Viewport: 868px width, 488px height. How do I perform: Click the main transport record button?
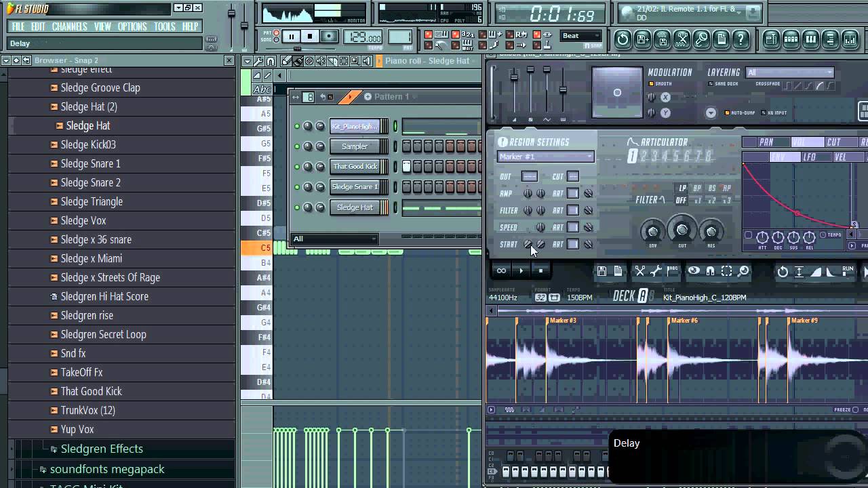click(329, 37)
